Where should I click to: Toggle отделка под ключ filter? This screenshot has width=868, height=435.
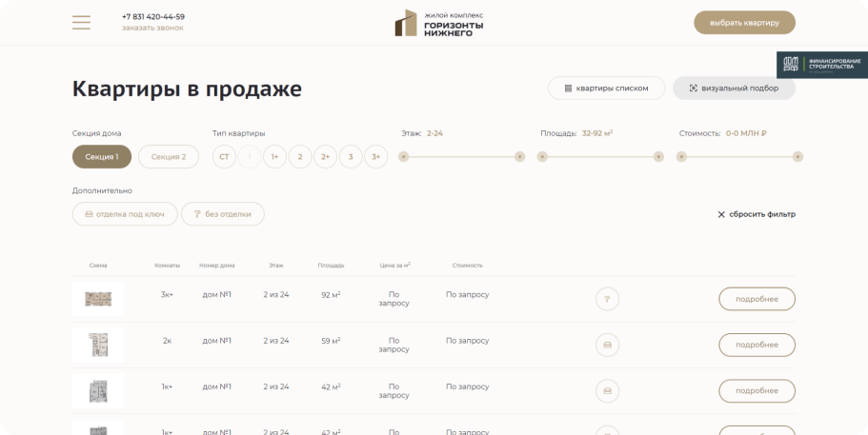125,214
